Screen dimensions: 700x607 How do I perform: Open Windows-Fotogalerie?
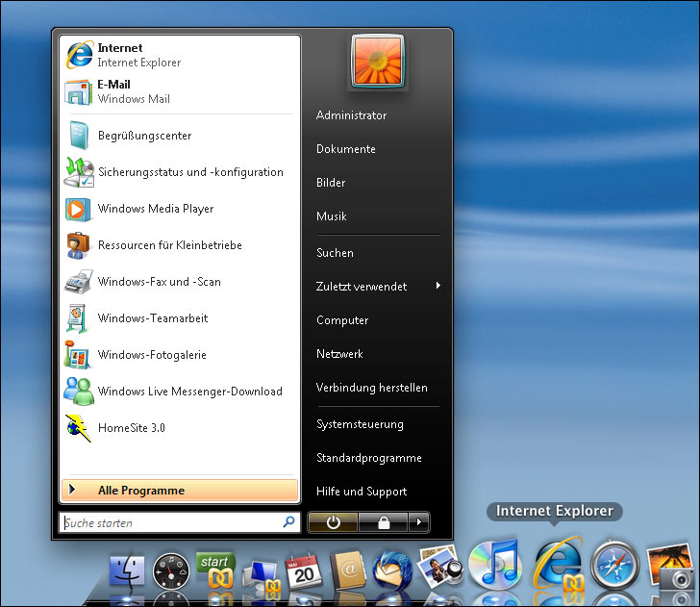pyautogui.click(x=180, y=355)
